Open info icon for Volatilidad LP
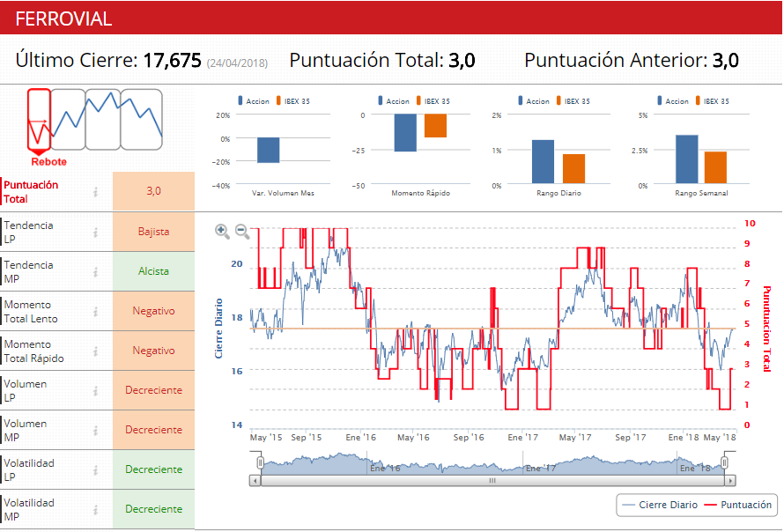784x532 pixels. pos(95,469)
